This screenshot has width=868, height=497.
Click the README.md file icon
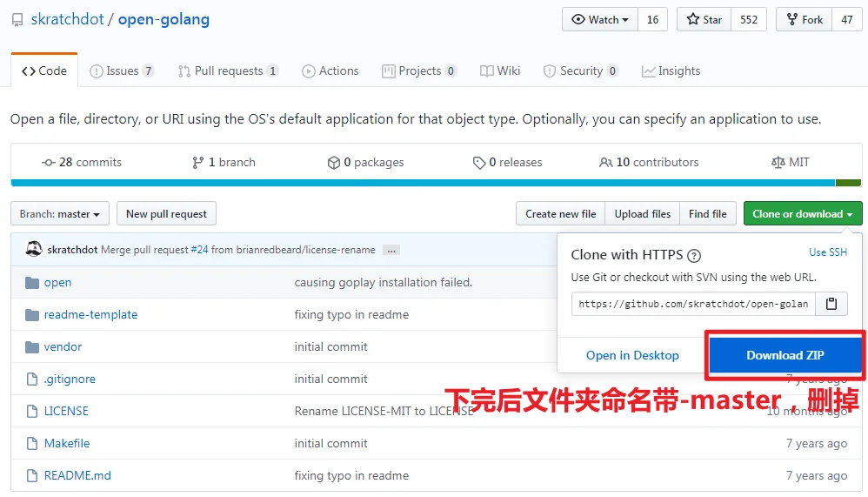point(32,475)
